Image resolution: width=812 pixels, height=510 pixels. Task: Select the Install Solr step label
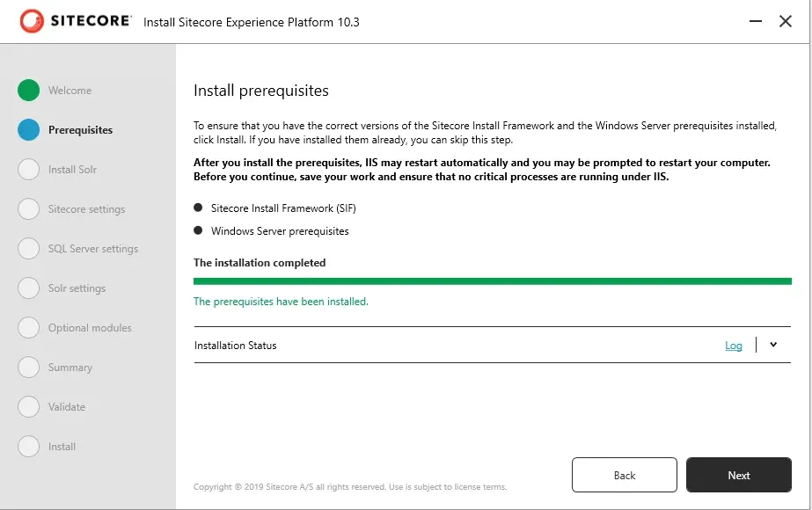72,170
